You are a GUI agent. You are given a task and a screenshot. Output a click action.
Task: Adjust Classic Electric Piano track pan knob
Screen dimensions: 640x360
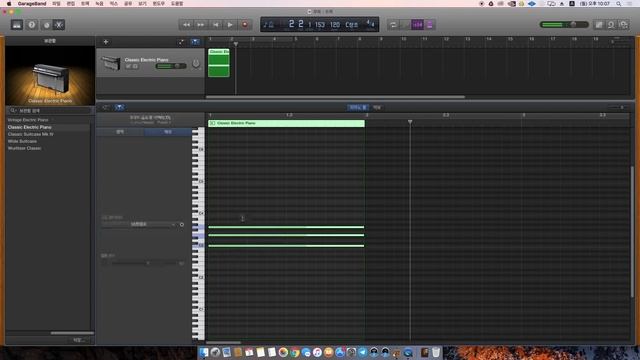(x=196, y=64)
